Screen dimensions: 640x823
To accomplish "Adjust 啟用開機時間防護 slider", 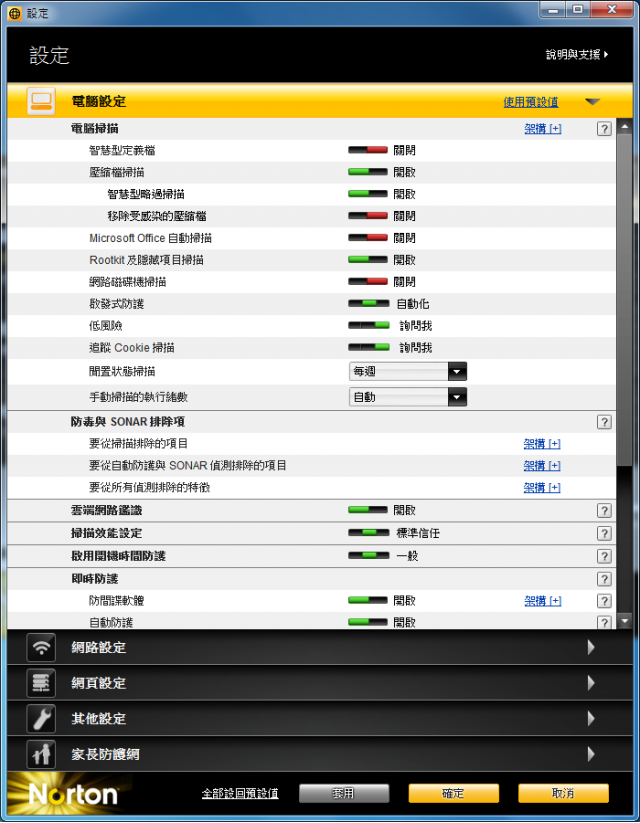I will [369, 556].
